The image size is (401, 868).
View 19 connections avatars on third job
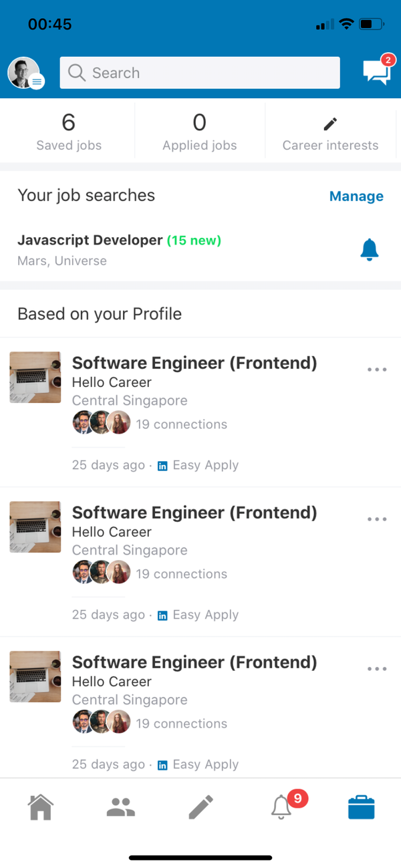[x=102, y=723]
